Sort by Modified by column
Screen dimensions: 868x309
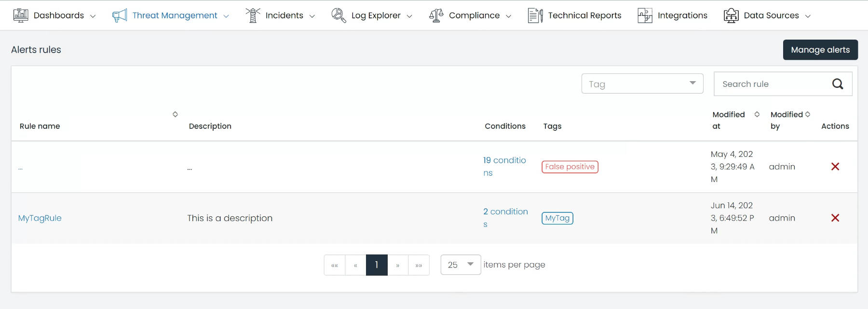pyautogui.click(x=808, y=114)
